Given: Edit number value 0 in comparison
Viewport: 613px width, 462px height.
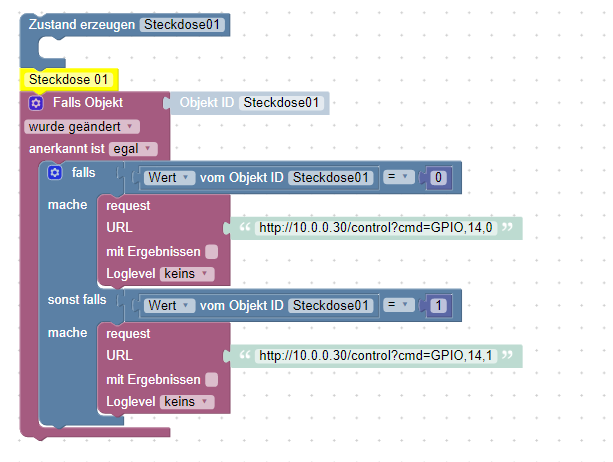Looking at the screenshot, I should [438, 177].
